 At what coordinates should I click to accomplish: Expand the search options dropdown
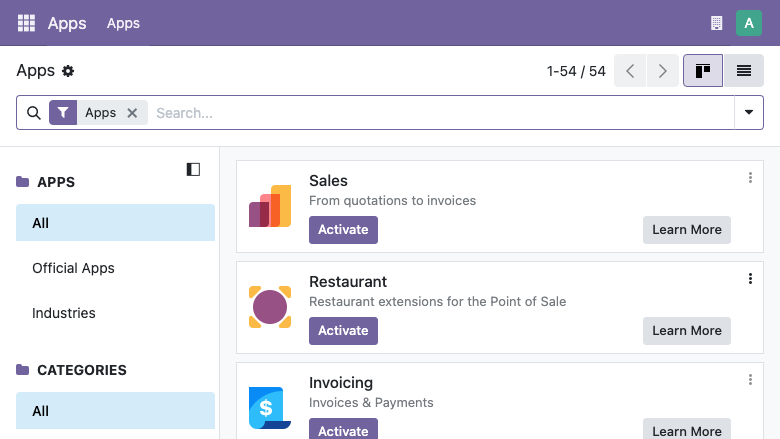click(749, 112)
